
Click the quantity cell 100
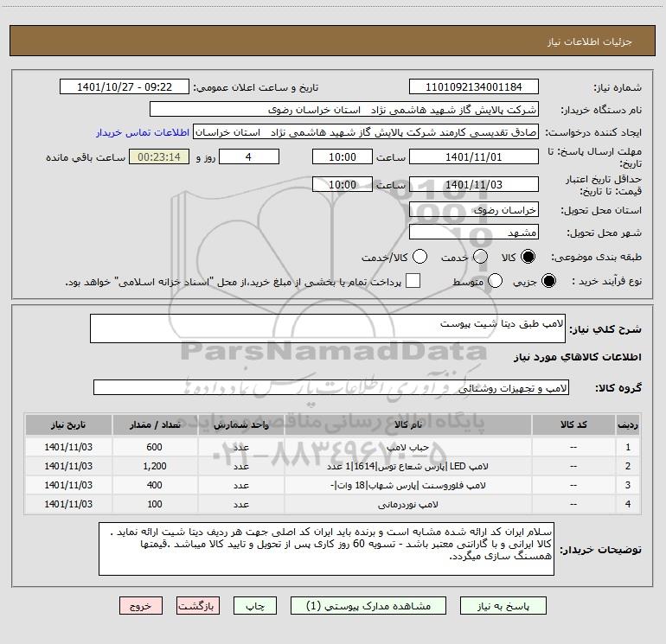[x=155, y=504]
